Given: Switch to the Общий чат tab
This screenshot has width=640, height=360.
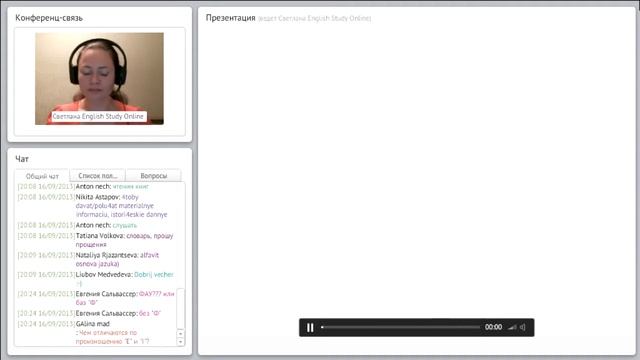Looking at the screenshot, I should [42, 176].
